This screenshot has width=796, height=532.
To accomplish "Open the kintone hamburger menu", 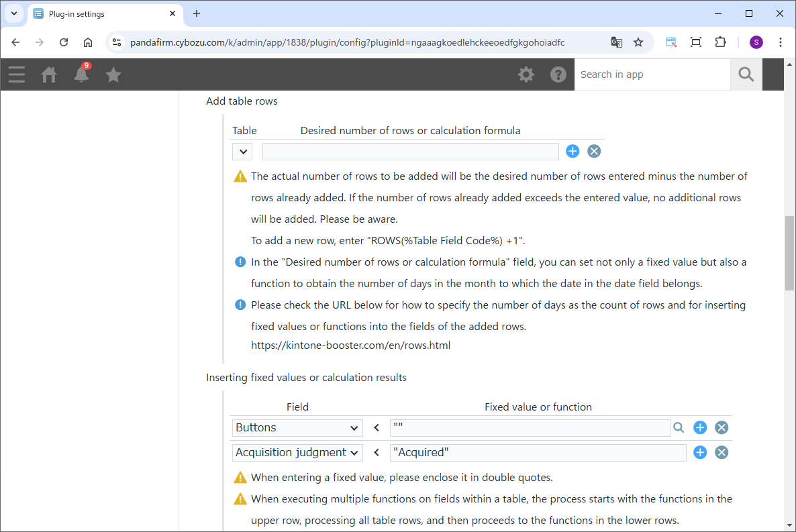I will click(17, 74).
